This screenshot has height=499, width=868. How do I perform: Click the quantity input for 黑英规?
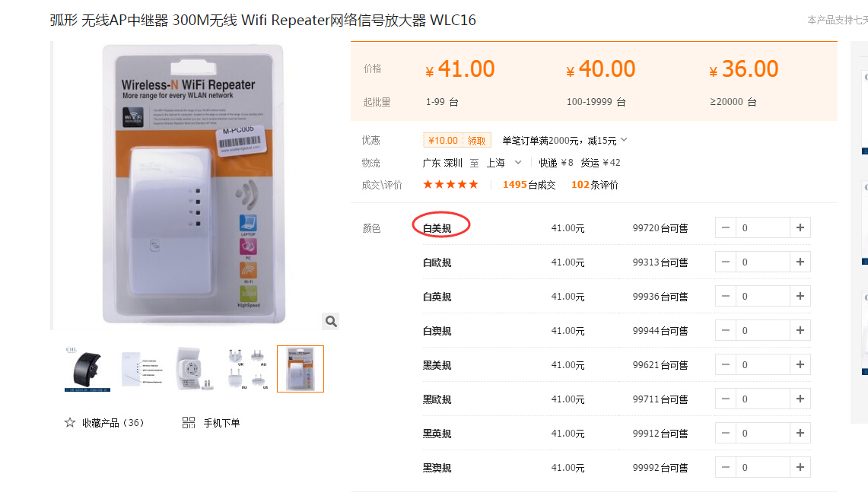click(762, 433)
